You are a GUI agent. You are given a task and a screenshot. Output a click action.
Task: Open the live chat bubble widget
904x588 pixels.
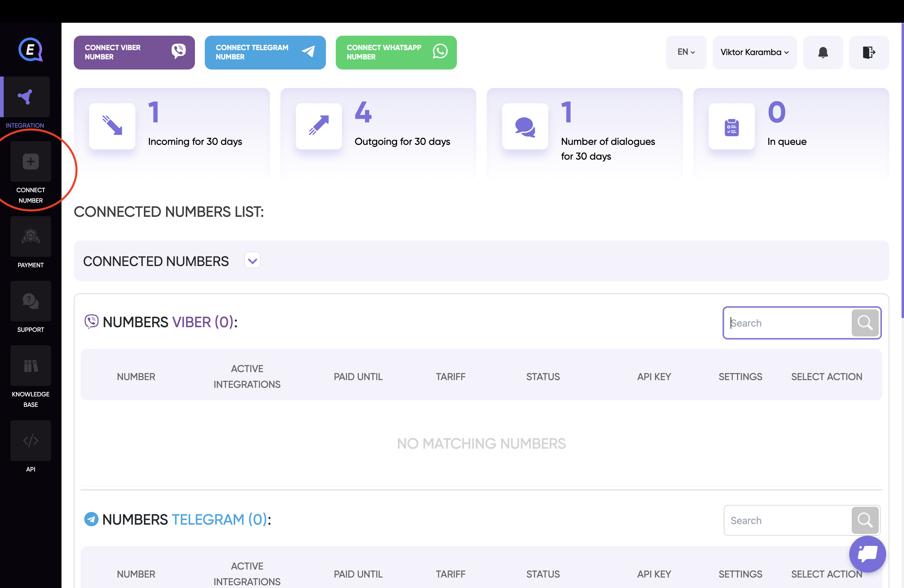coord(867,554)
